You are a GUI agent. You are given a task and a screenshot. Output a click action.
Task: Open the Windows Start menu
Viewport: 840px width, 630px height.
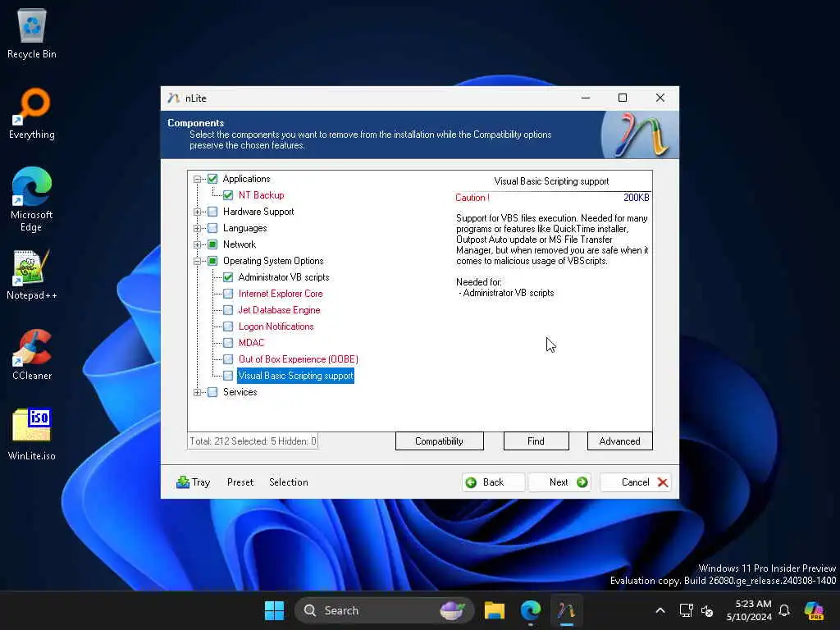(274, 610)
